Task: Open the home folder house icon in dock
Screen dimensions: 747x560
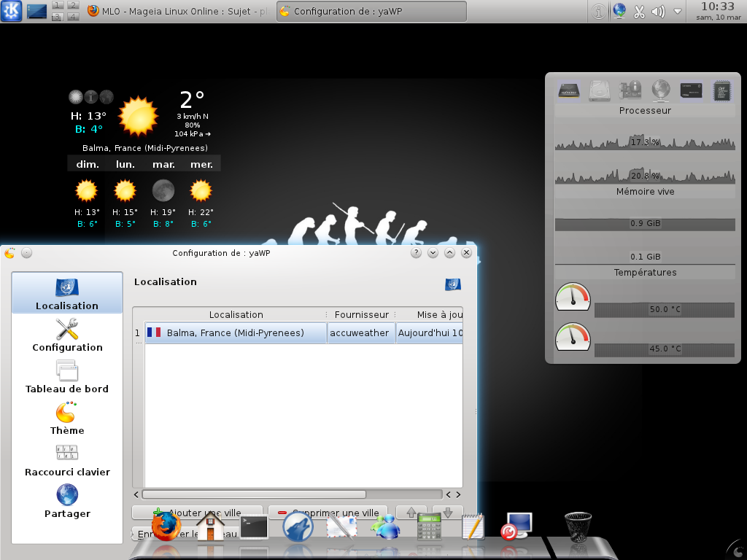Action: click(x=210, y=526)
